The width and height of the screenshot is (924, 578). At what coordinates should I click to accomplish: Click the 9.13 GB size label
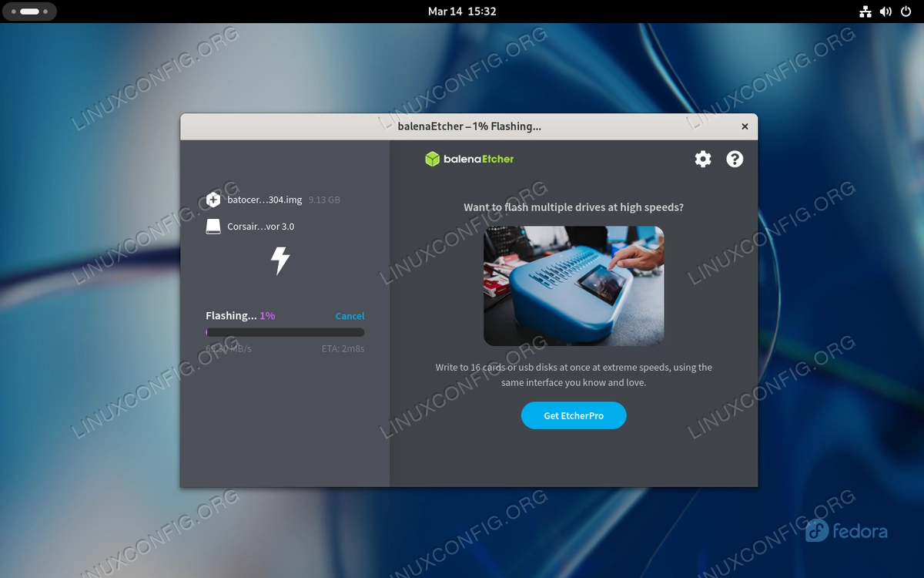click(324, 200)
